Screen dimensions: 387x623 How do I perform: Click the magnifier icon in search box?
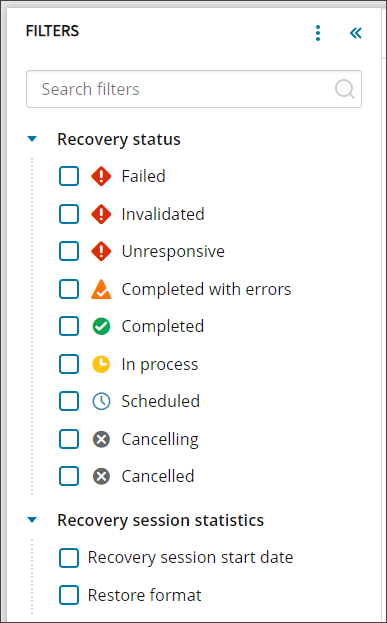(344, 89)
